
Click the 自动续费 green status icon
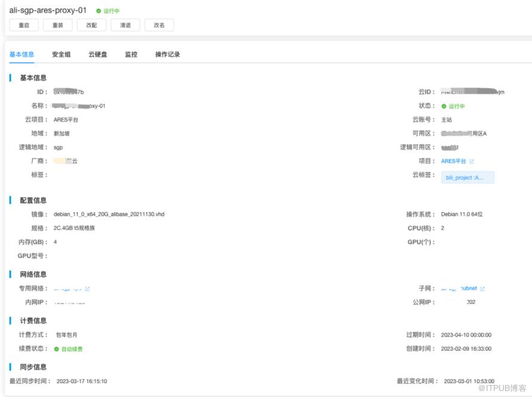57,349
